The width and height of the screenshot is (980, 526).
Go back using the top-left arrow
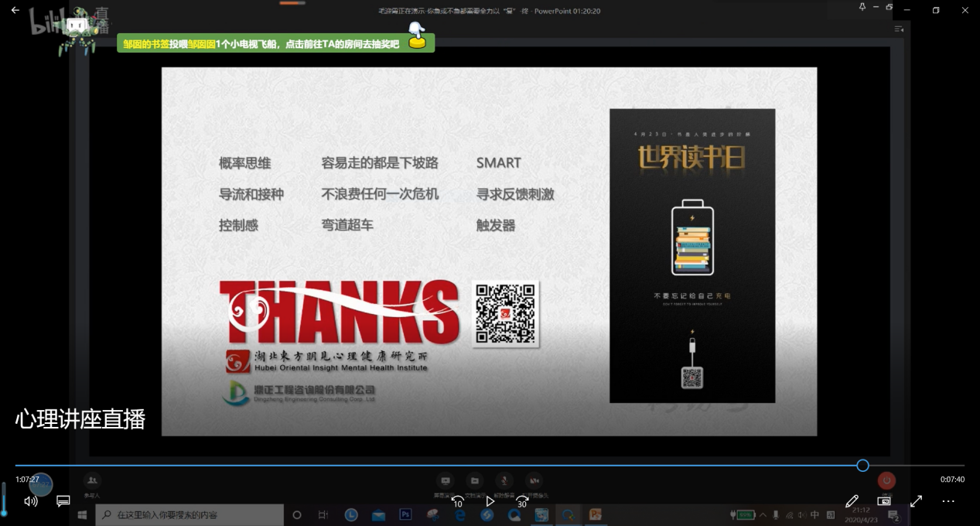15,10
